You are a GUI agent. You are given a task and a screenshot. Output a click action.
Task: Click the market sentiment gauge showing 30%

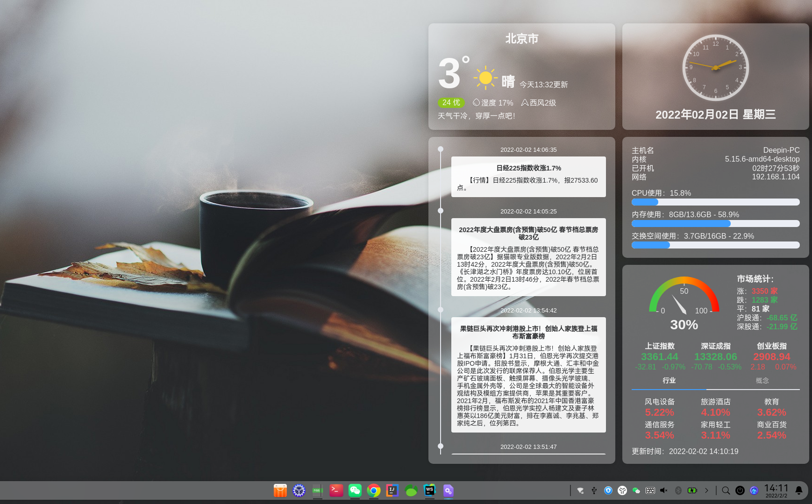point(684,304)
